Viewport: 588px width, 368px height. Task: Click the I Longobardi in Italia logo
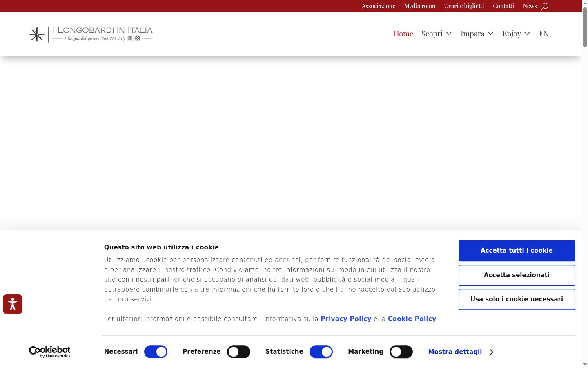tap(91, 34)
